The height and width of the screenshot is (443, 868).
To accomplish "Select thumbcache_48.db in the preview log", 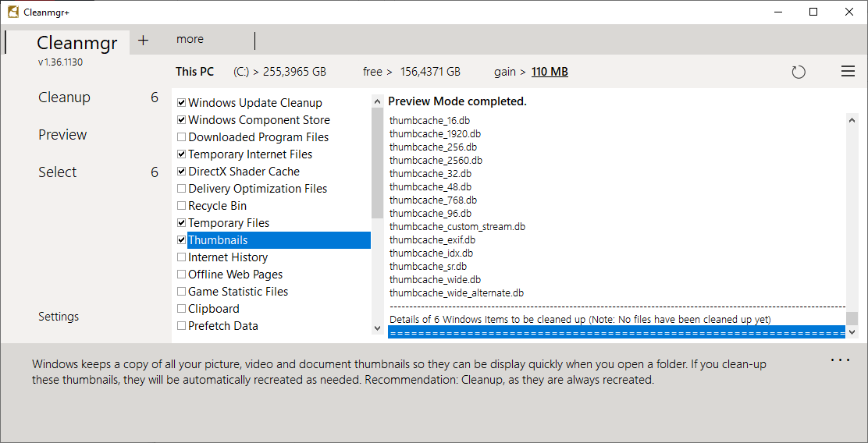I will (x=430, y=186).
